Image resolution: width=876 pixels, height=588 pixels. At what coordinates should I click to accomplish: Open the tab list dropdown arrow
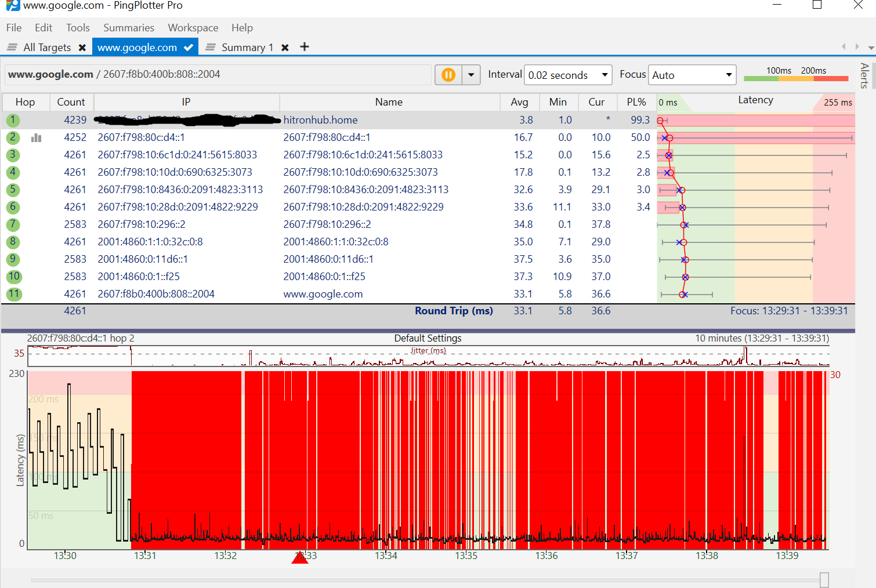point(871,48)
